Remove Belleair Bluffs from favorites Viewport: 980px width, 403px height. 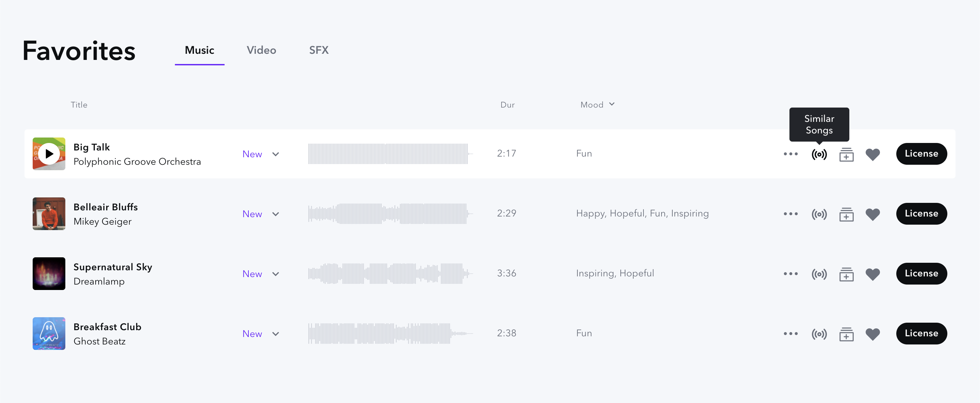click(872, 214)
